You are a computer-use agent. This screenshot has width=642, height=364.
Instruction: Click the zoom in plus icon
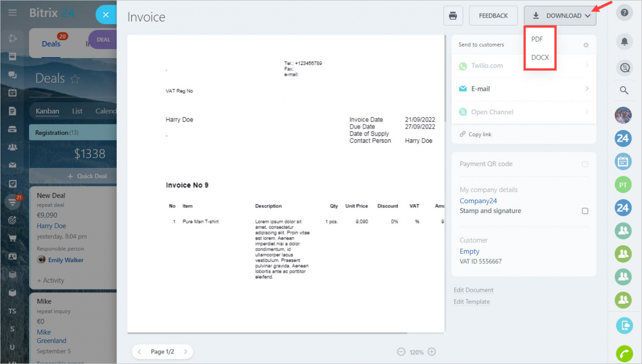tap(431, 352)
